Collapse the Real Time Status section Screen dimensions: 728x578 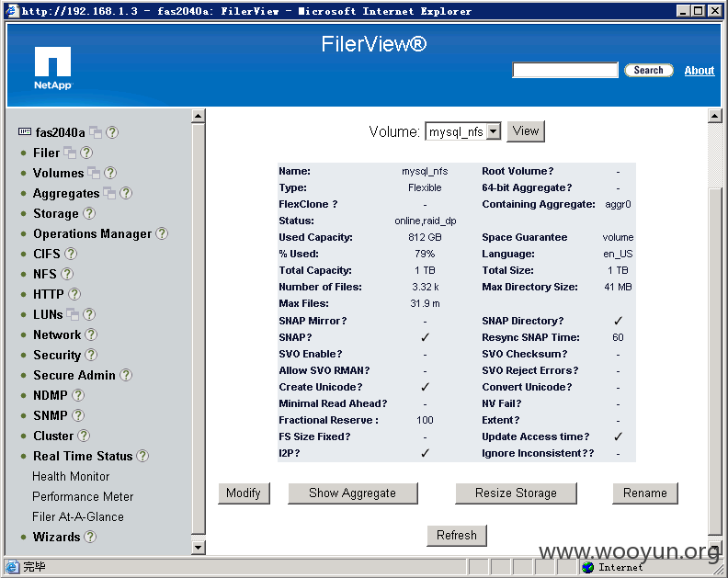83,457
